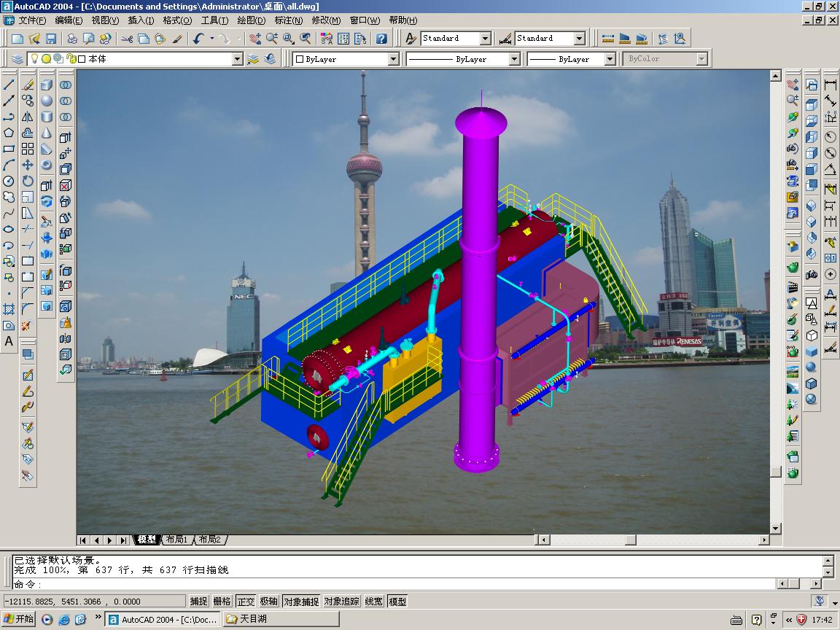Viewport: 840px width, 630px height.
Task: Open 天目湖 folder in taskbar
Action: tap(281, 619)
